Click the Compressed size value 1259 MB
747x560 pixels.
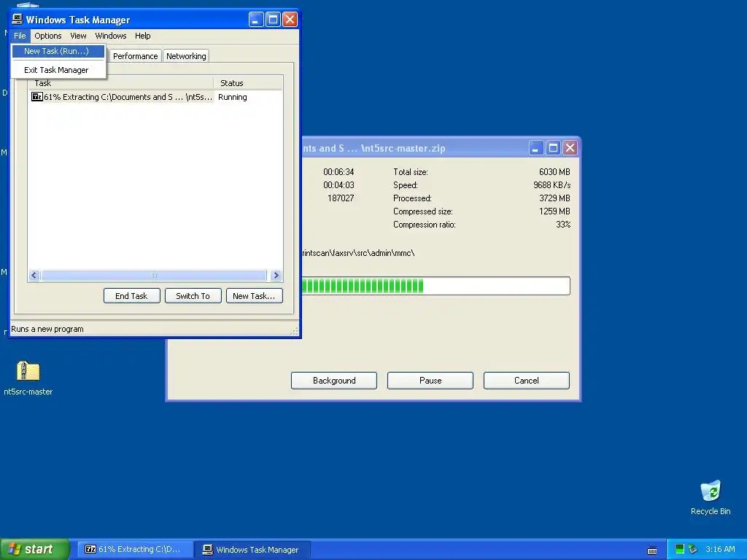[554, 211]
